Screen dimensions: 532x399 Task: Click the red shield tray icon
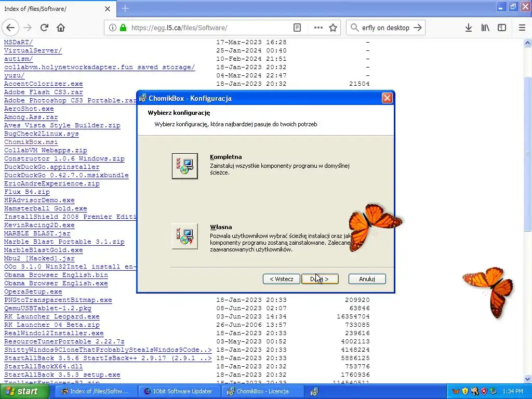484,392
